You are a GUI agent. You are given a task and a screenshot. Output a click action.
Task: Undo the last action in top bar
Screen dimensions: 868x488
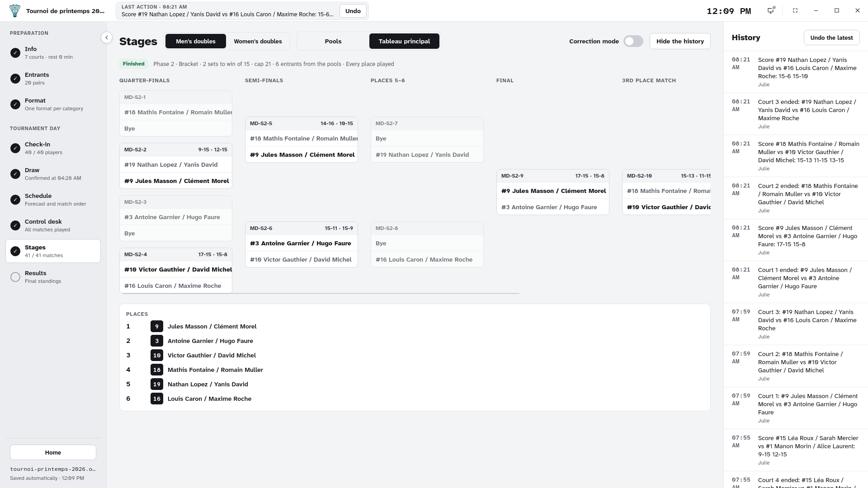point(353,11)
